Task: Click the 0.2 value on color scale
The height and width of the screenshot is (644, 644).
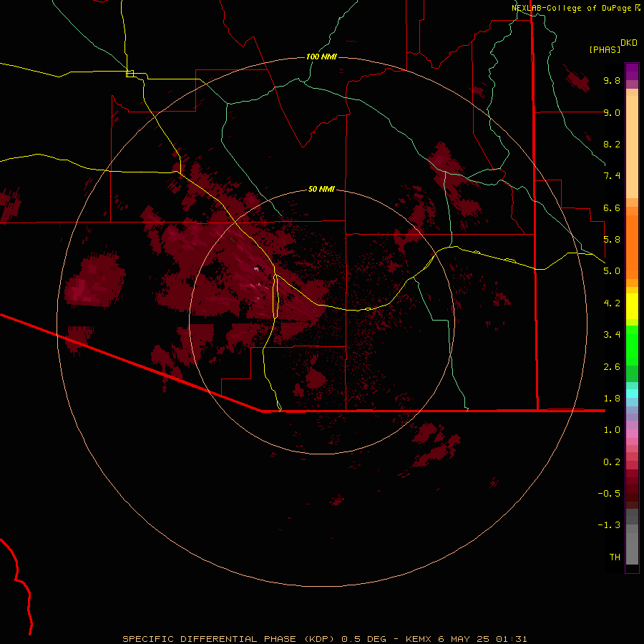Action: (612, 462)
